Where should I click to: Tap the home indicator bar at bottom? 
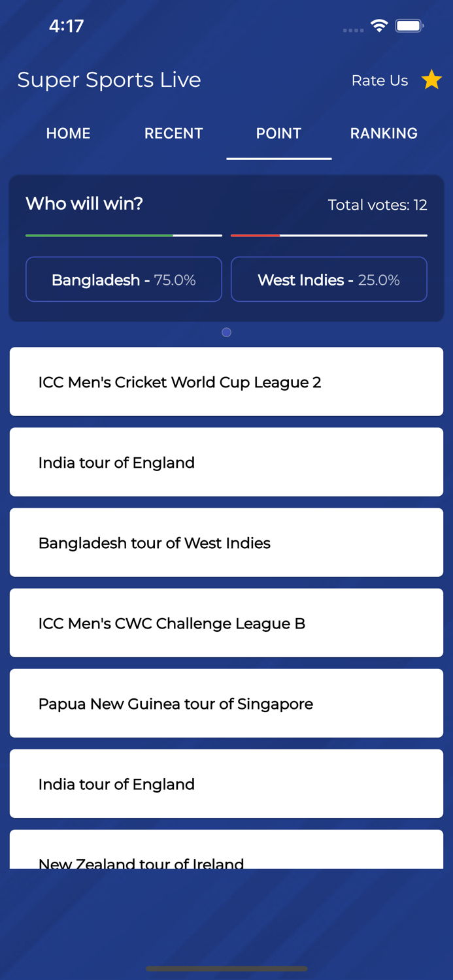point(226,969)
